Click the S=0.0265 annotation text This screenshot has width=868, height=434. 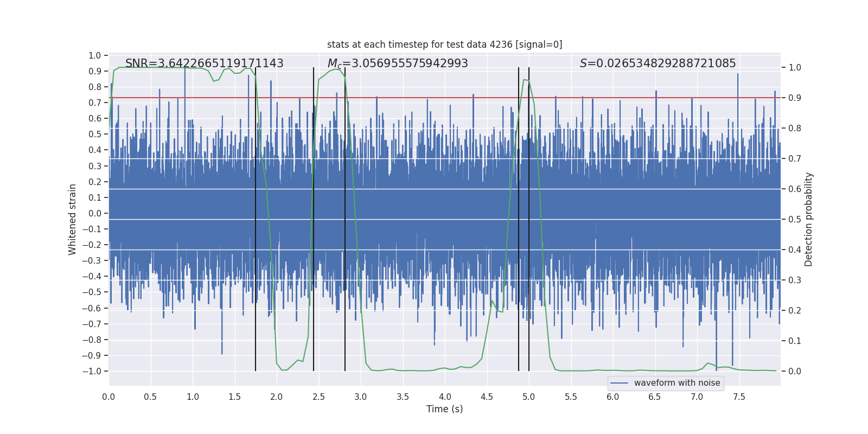click(x=658, y=63)
